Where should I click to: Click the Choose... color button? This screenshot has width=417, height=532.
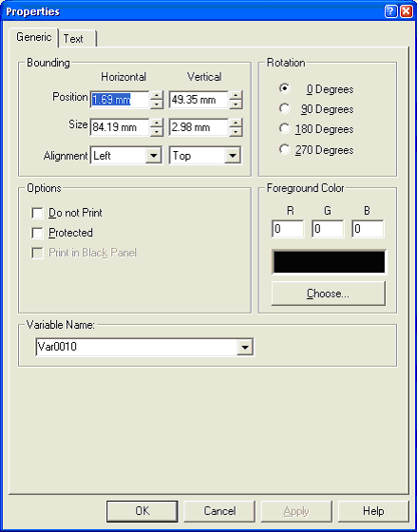coord(328,294)
